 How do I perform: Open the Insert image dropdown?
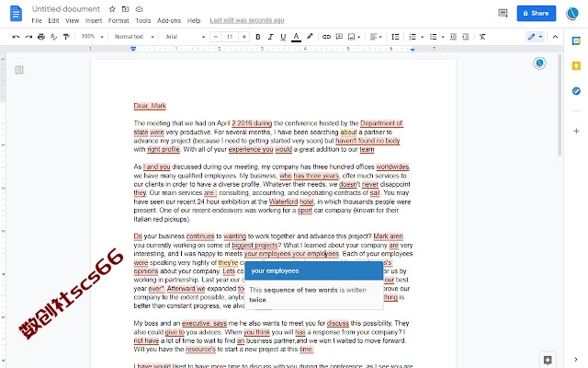(x=354, y=37)
